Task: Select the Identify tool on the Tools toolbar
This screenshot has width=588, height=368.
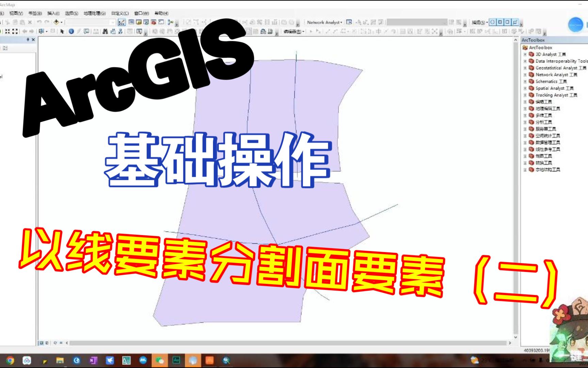Action: [x=71, y=32]
